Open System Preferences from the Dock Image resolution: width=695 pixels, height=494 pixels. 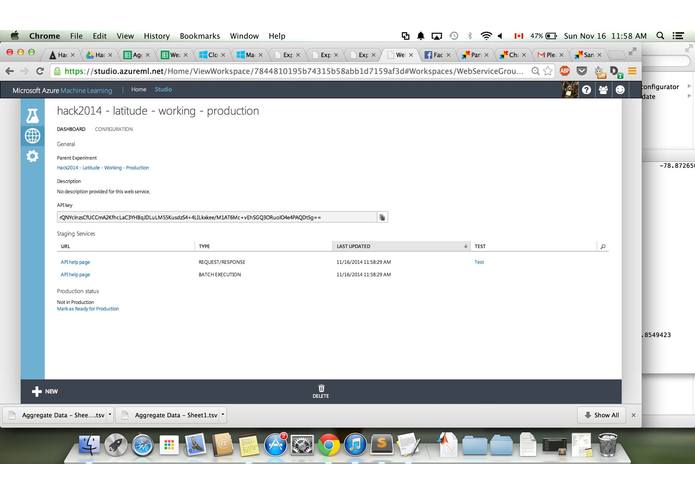(x=302, y=444)
